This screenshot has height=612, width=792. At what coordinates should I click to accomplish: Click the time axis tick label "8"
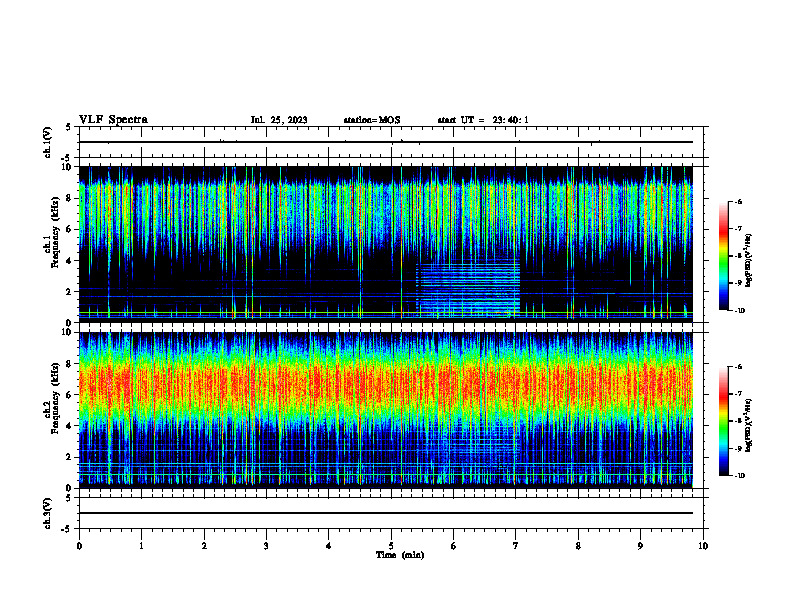(x=578, y=546)
